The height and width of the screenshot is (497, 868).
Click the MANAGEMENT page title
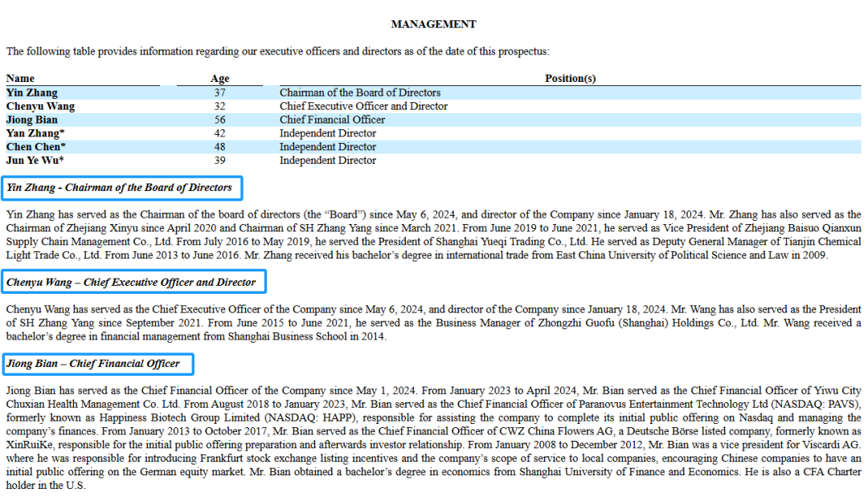(433, 24)
